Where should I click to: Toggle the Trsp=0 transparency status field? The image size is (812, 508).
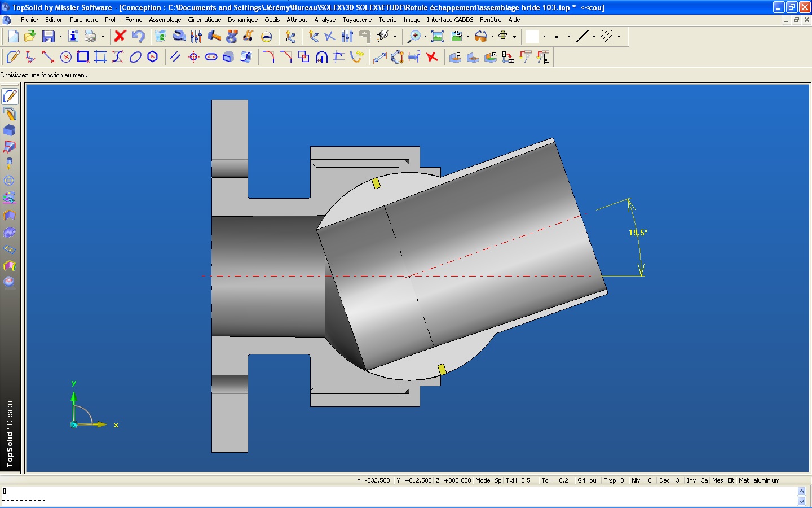(614, 480)
